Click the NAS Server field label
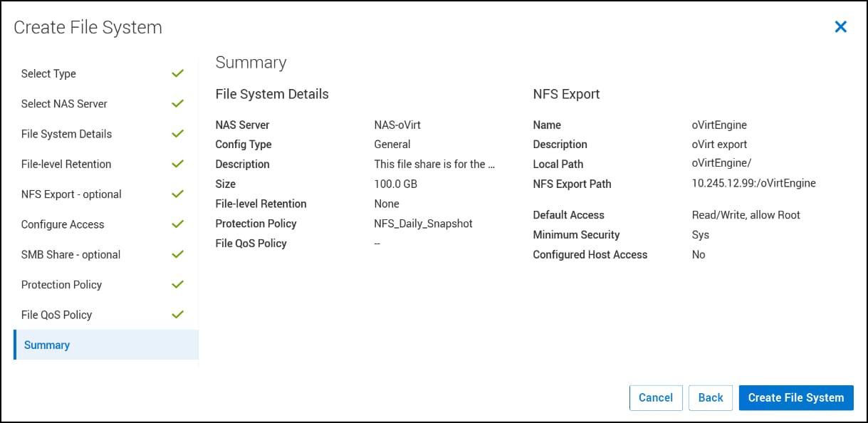 click(243, 125)
